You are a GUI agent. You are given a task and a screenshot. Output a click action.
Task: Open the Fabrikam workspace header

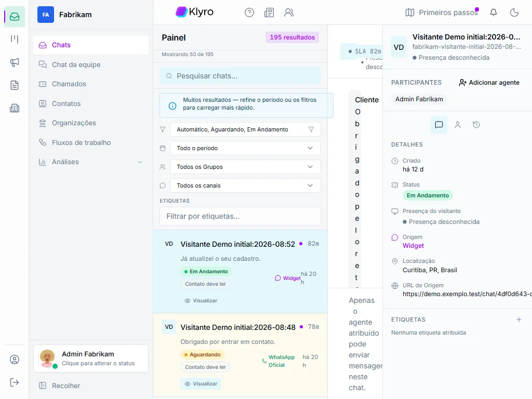click(x=91, y=15)
